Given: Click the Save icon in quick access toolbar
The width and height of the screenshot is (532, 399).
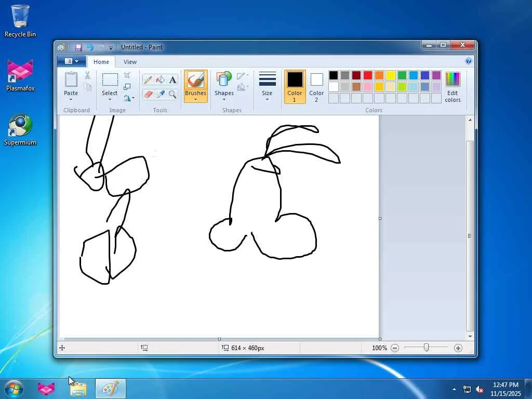Looking at the screenshot, I should coord(78,47).
